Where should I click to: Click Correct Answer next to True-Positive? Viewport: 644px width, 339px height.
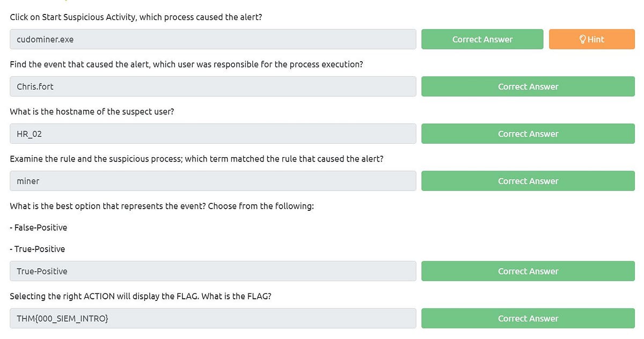tap(528, 271)
